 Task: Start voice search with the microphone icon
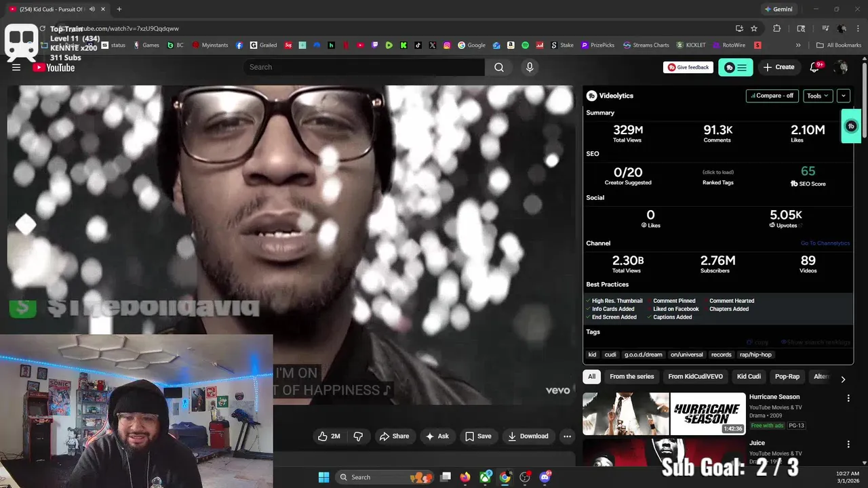tap(530, 67)
